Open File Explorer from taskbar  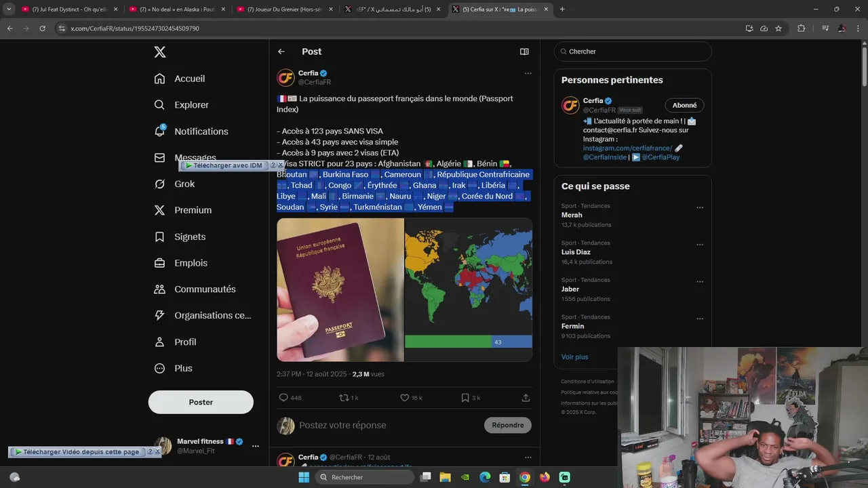tap(445, 477)
